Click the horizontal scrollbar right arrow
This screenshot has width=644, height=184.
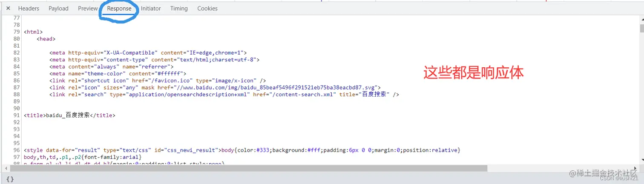click(635, 169)
